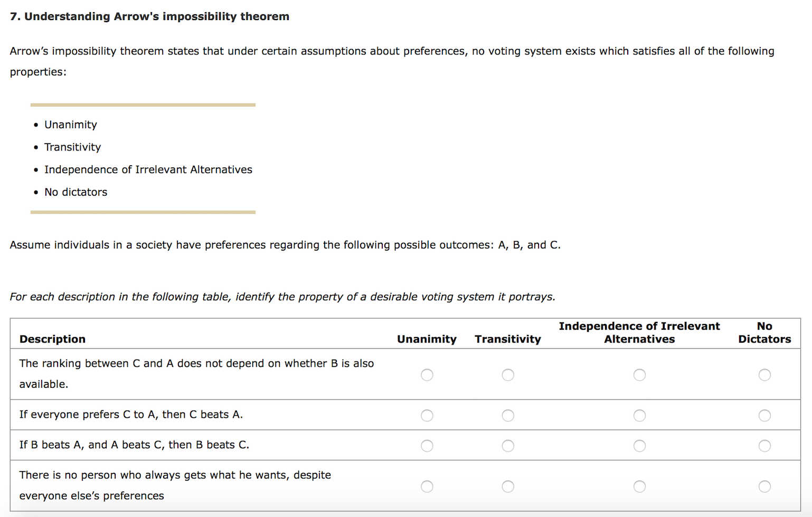Viewport: 812px width, 517px height.
Task: Mark Independence of Irrelevant Alternatives for 'everyone prefers C'
Action: [639, 416]
